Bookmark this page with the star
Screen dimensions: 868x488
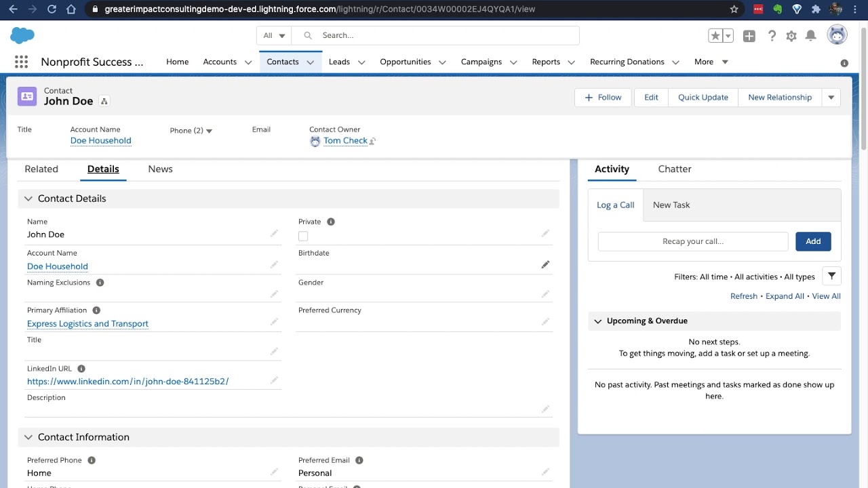click(734, 9)
